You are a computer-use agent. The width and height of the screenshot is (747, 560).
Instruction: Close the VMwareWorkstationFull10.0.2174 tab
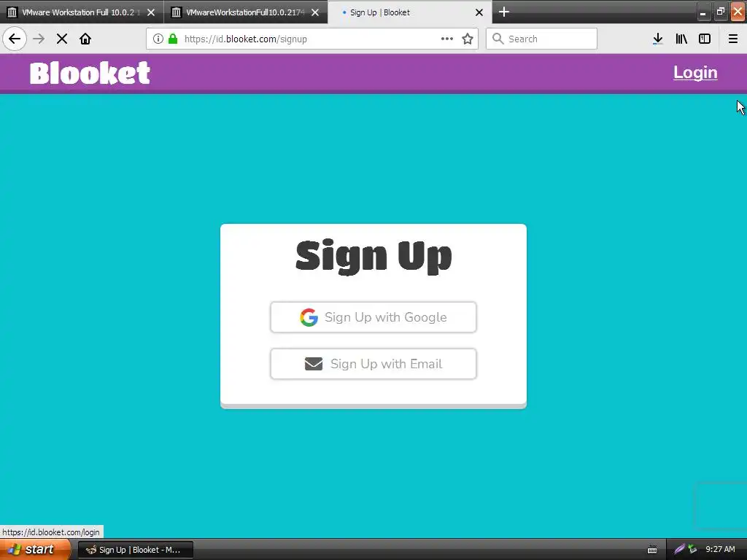pos(315,12)
